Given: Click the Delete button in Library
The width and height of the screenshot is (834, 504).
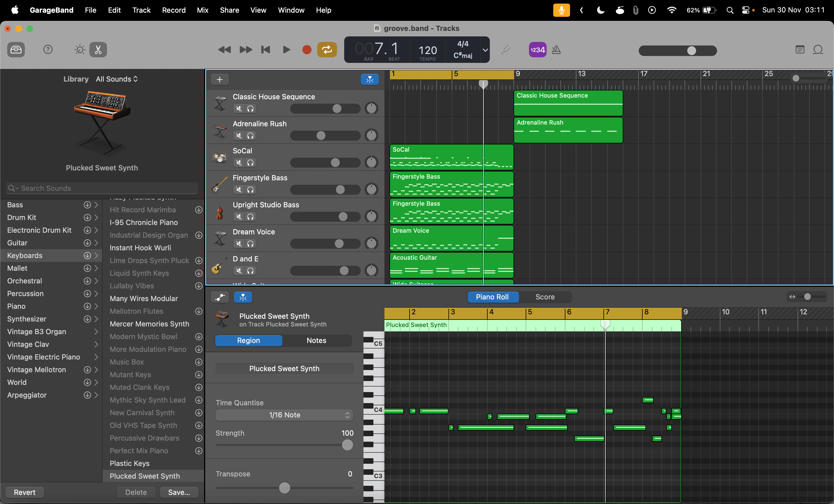Looking at the screenshot, I should 136,492.
